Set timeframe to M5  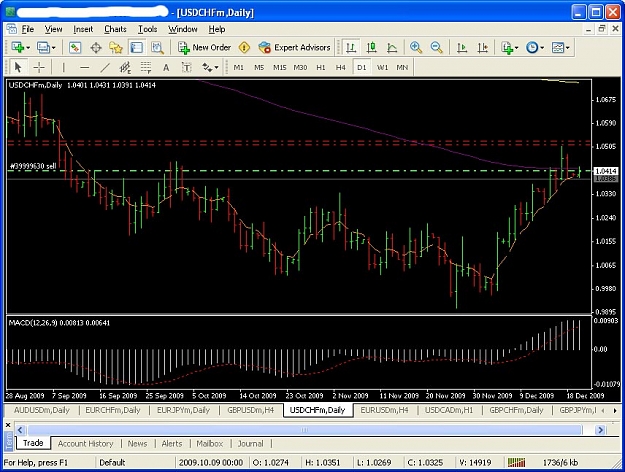pos(259,67)
